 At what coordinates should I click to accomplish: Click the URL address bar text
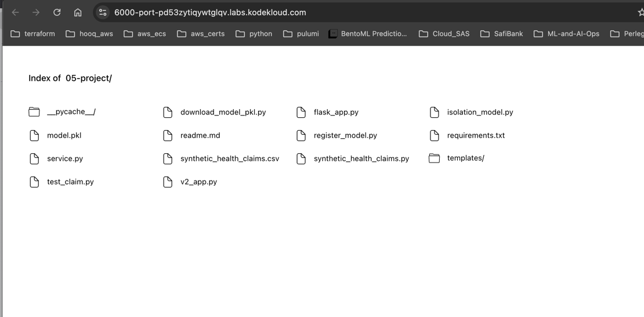click(x=210, y=12)
